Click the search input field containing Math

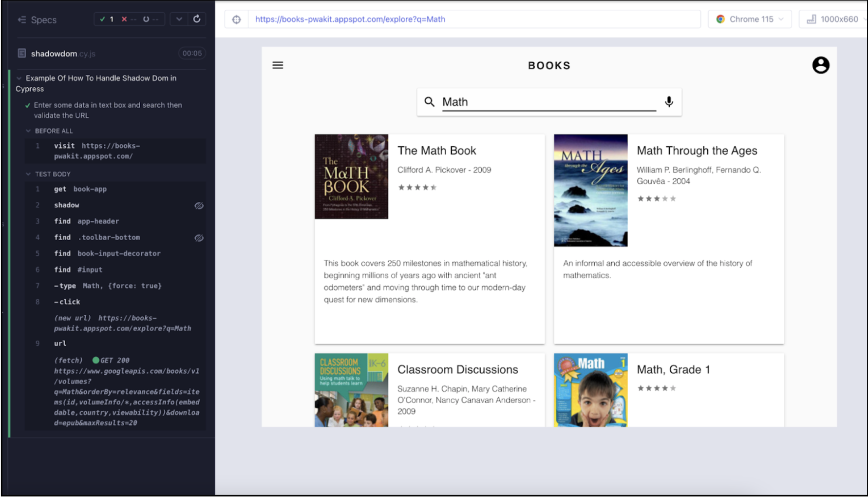pos(548,102)
